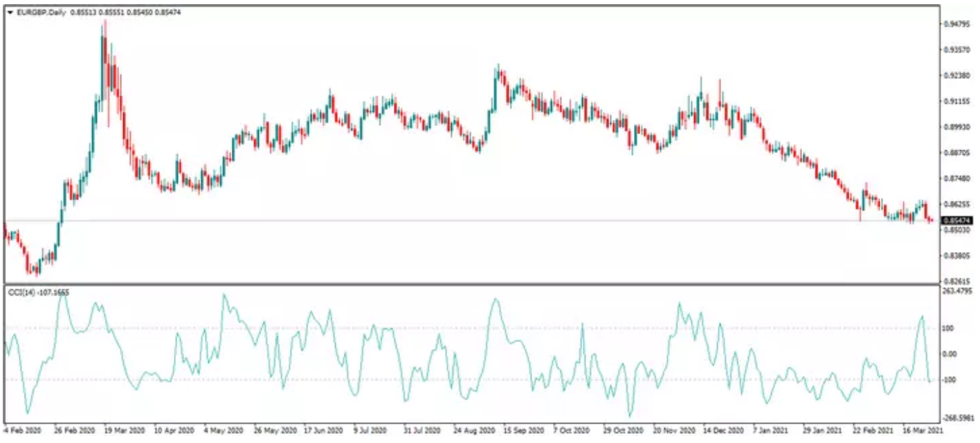The image size is (980, 443).
Task: Click the divider between chart and CCI panel
Action: 471,284
